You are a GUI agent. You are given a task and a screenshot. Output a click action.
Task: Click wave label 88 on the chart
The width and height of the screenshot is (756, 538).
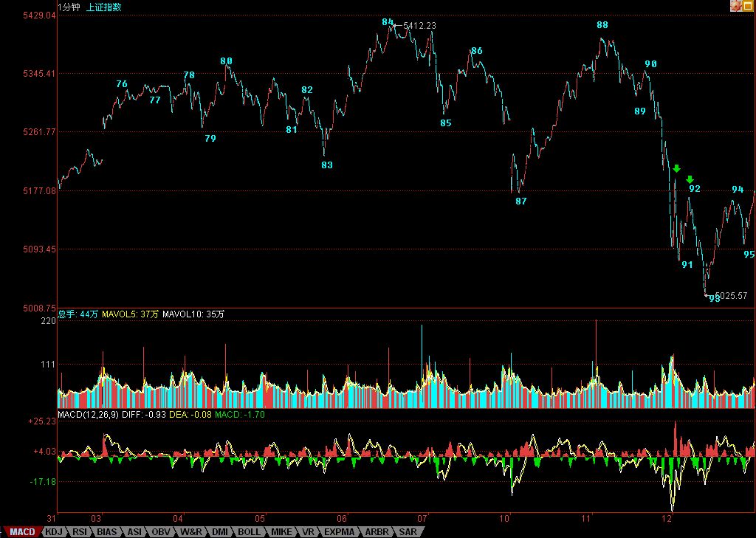[x=602, y=25]
